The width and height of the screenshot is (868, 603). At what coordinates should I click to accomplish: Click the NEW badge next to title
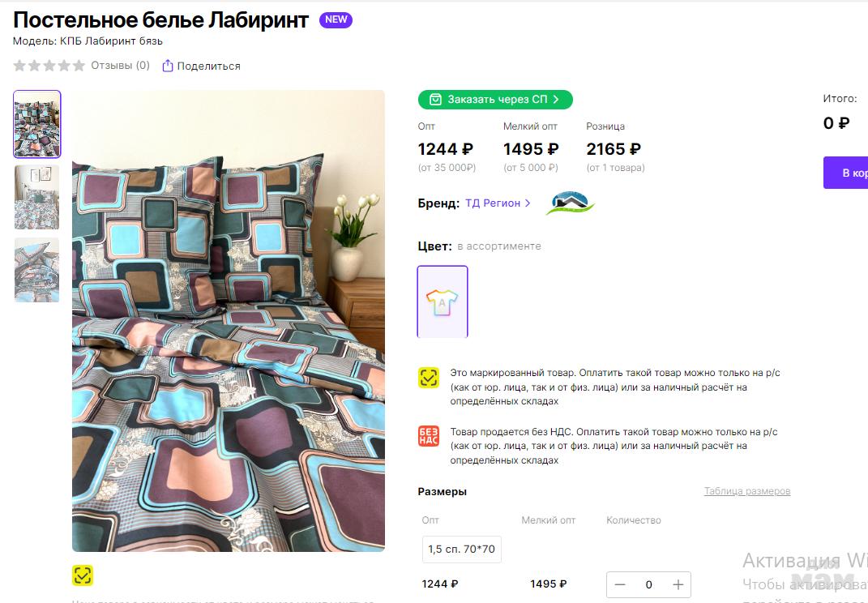coord(336,20)
